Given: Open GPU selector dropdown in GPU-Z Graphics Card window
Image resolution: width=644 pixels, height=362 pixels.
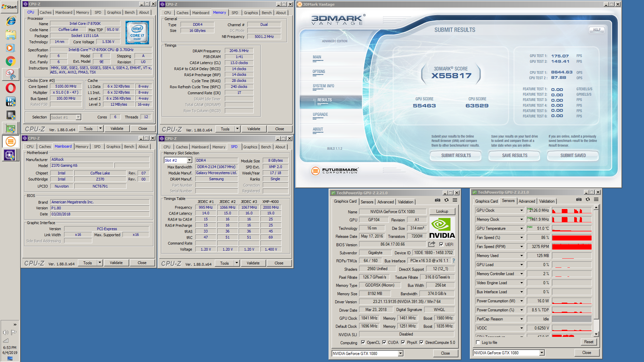Looking at the screenshot, I should click(400, 353).
